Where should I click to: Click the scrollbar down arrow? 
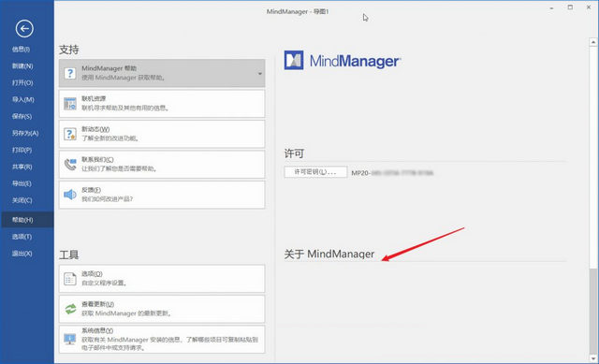(593, 358)
